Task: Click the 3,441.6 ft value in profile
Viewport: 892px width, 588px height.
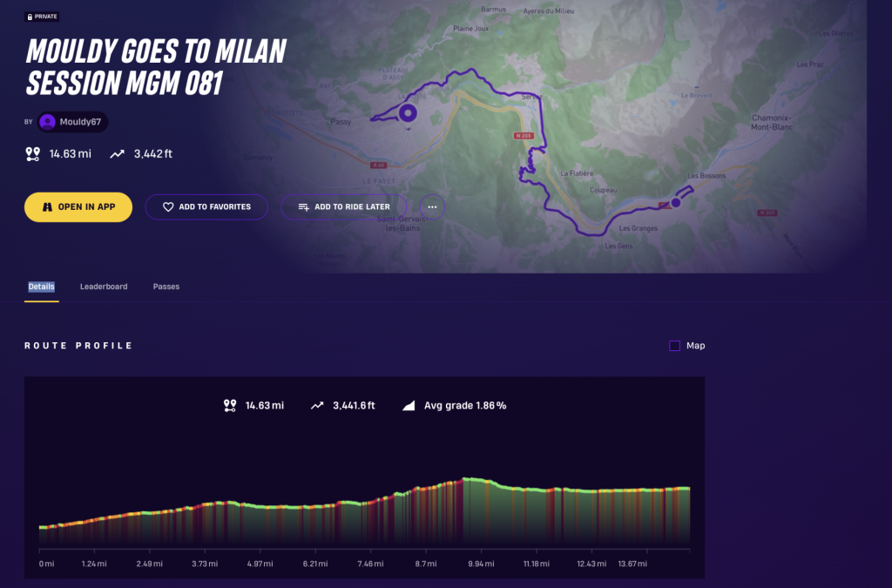Action: coord(354,405)
